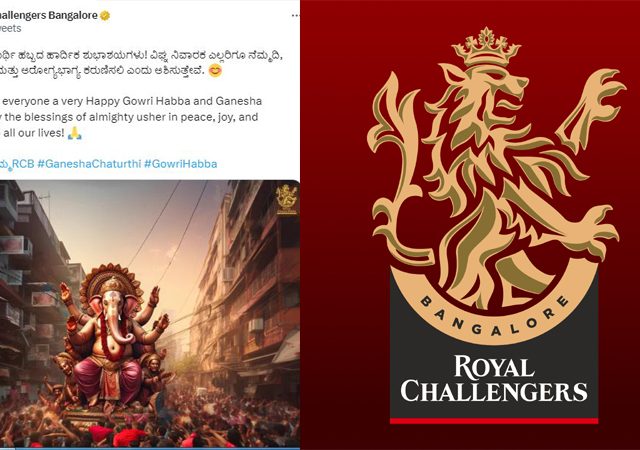Click the Kannada greeting text line
The image size is (640, 450).
click(x=141, y=56)
